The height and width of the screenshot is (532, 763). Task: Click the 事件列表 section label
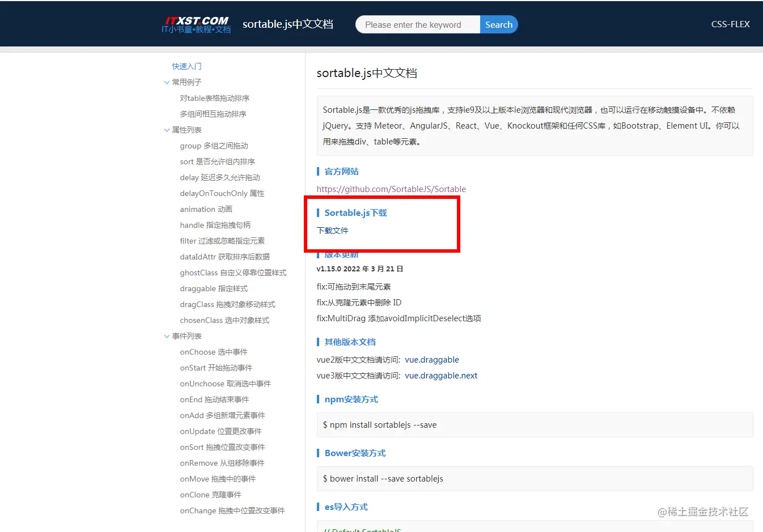coord(186,336)
